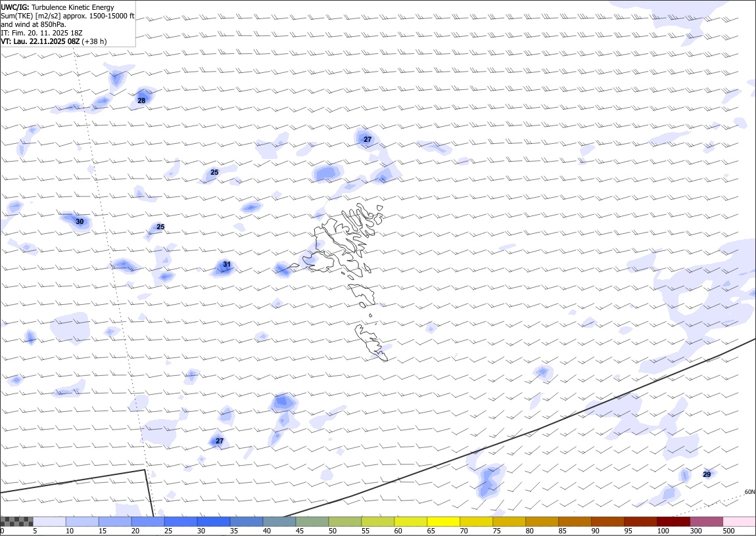This screenshot has height=536, width=756.
Task: Choose the 100–300 maroon legend swatch
Action: pos(674,522)
